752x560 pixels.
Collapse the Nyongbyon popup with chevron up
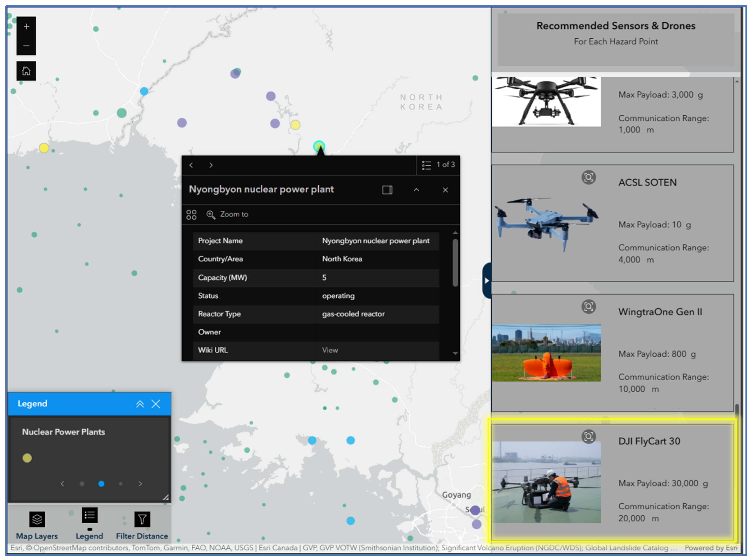(416, 190)
